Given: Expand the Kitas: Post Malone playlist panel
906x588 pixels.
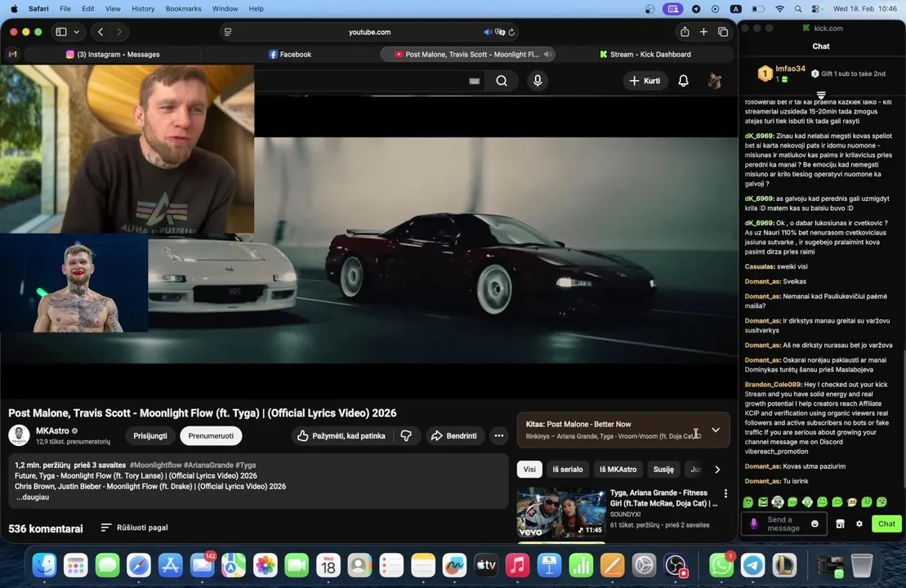Looking at the screenshot, I should click(x=716, y=430).
